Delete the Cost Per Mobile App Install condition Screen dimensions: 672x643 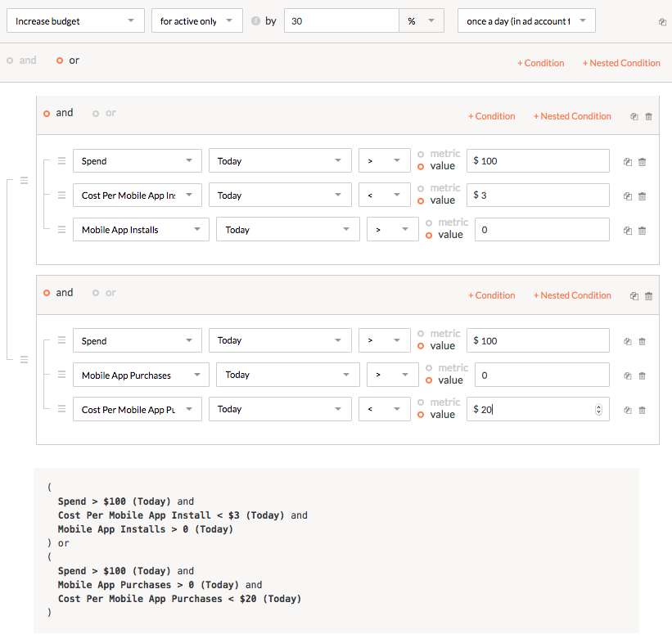click(x=642, y=196)
